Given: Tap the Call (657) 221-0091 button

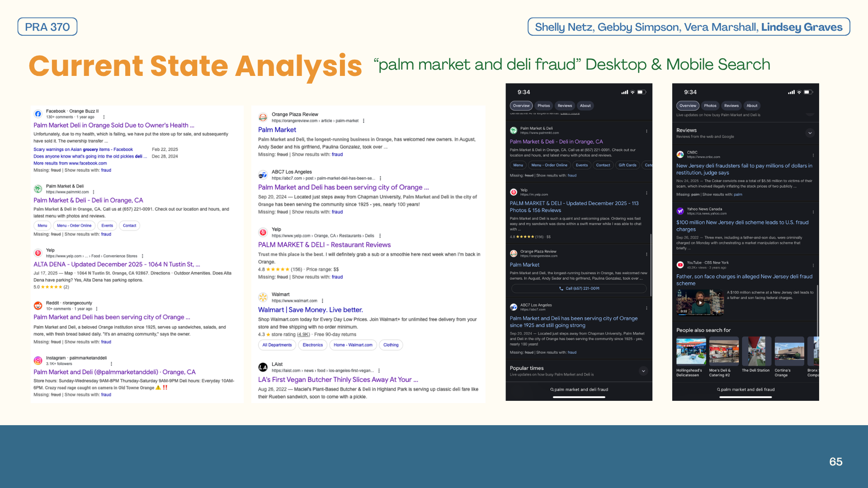Looking at the screenshot, I should tap(579, 289).
